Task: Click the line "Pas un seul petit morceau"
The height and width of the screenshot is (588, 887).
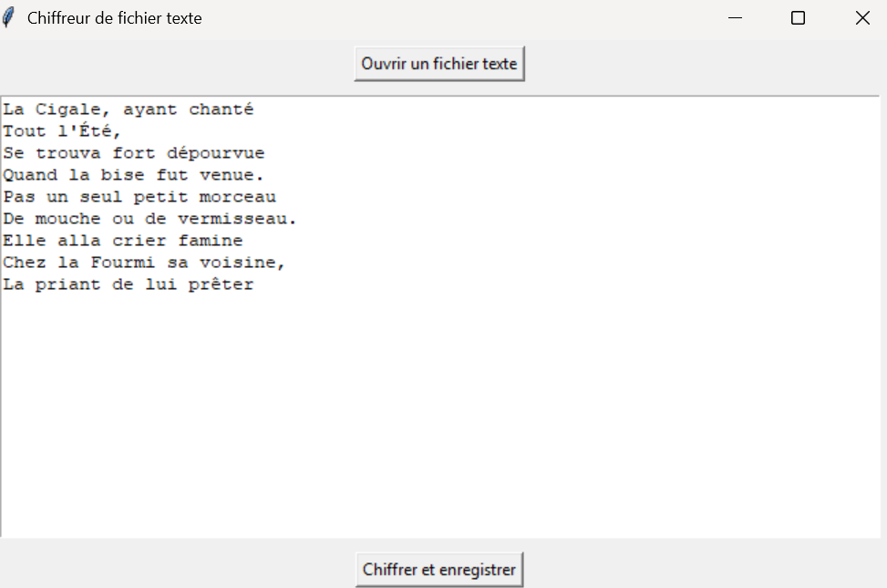Action: point(139,198)
